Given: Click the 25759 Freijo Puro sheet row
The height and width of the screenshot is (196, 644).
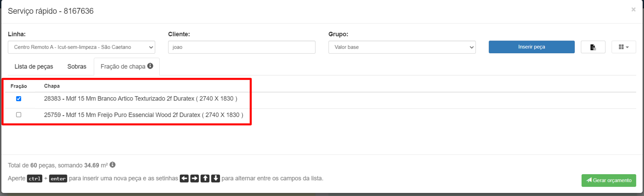Looking at the screenshot, I should (x=144, y=115).
